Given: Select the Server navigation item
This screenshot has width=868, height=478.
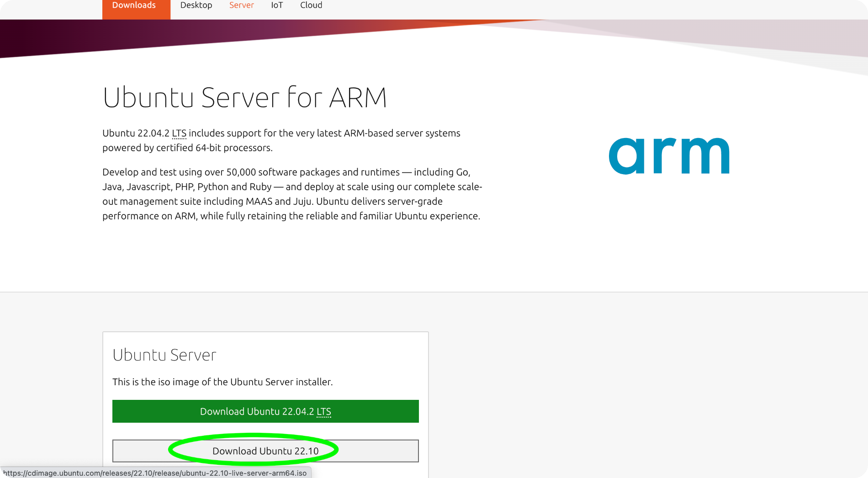Looking at the screenshot, I should coord(241,5).
